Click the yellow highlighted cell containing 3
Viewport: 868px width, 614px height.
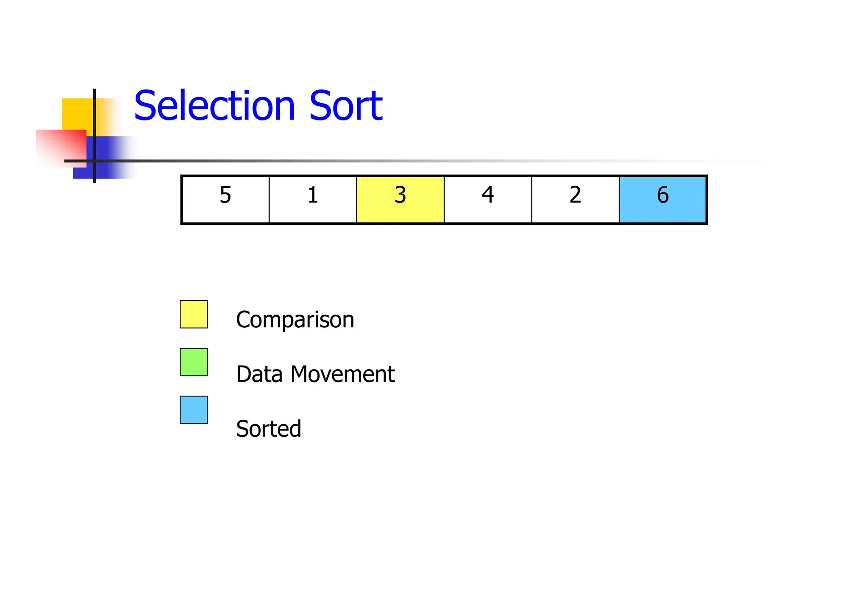tap(400, 199)
